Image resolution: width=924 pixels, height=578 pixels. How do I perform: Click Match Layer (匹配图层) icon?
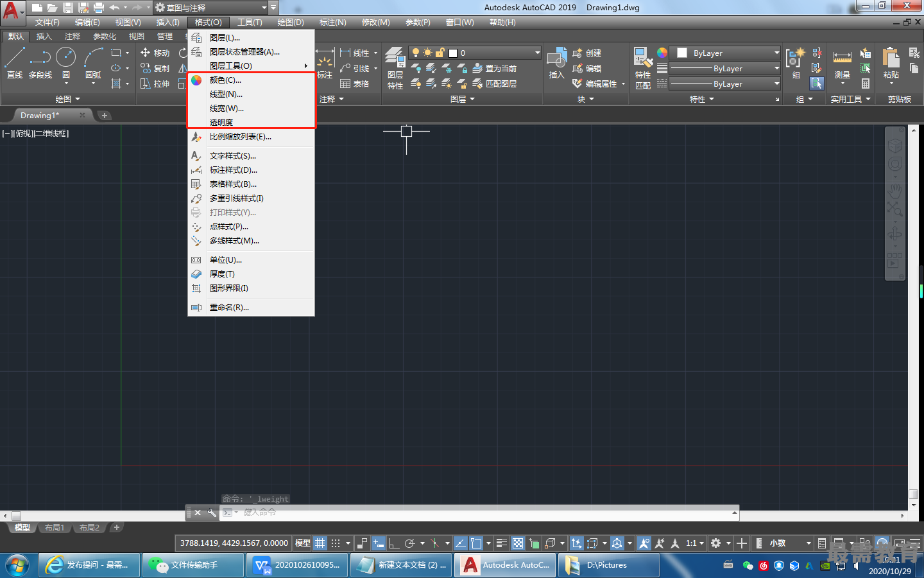tap(494, 83)
